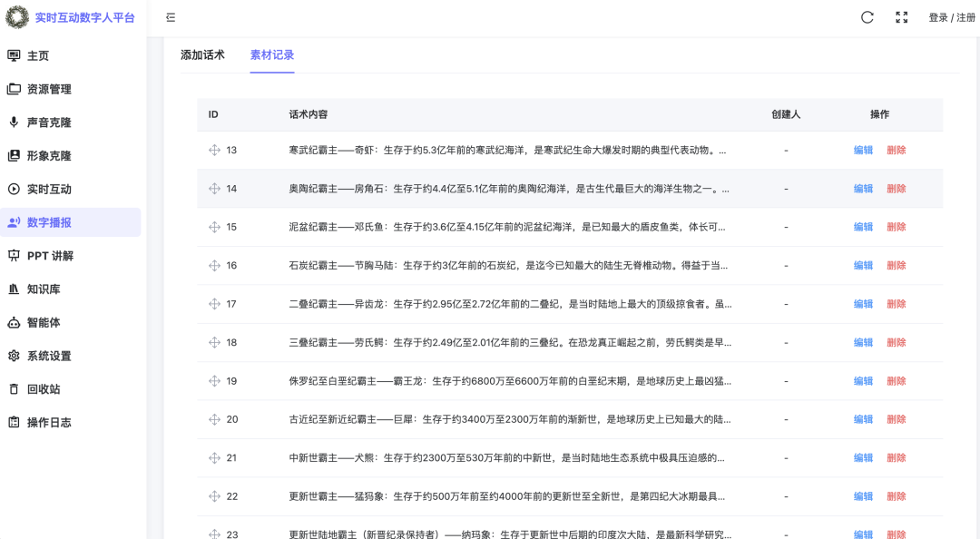Click the 回收站 trash icon
Image resolution: width=980 pixels, height=539 pixels.
tap(14, 389)
